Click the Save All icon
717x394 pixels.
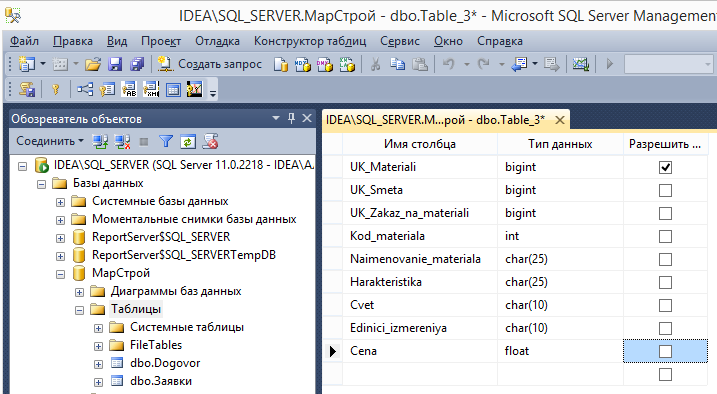click(x=137, y=64)
